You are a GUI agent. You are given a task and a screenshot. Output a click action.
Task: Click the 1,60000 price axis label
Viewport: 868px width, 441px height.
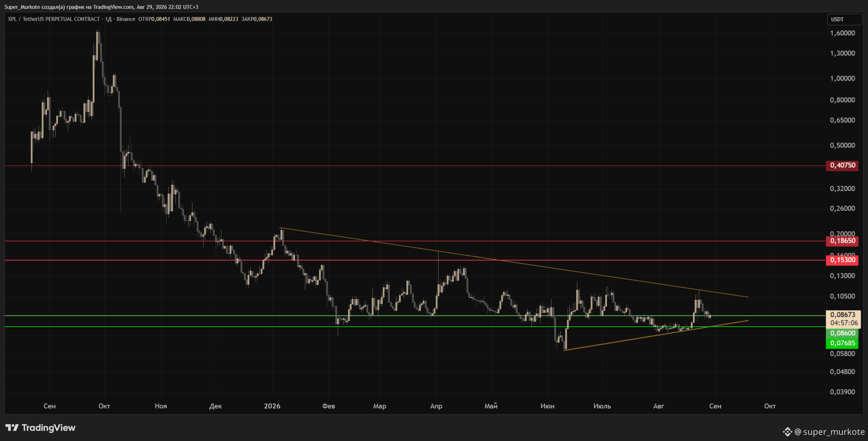tap(843, 33)
